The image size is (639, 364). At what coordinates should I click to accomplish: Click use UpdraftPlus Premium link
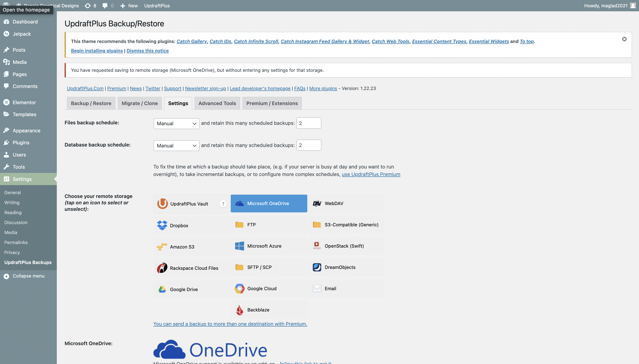(x=371, y=174)
